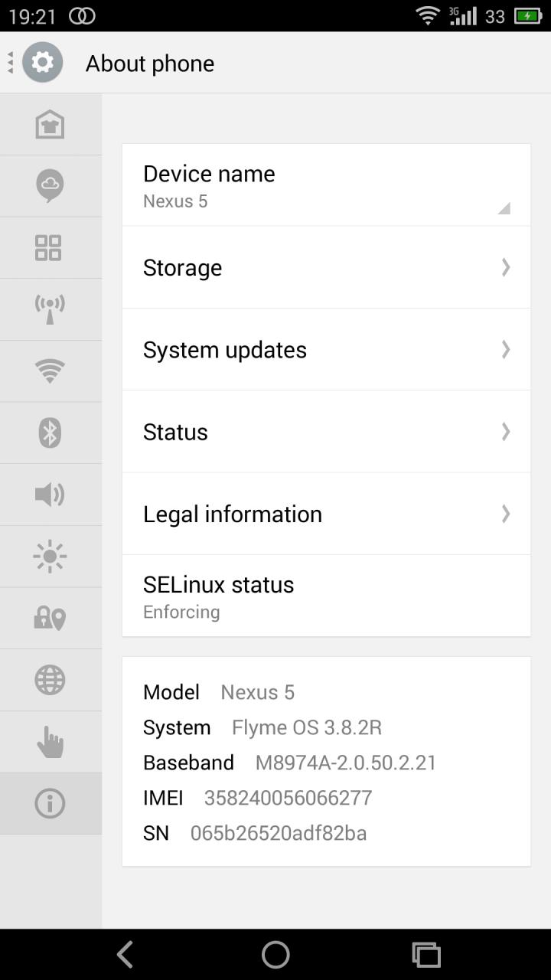Tap the settings gear in the header
This screenshot has width=551, height=980.
coord(42,63)
